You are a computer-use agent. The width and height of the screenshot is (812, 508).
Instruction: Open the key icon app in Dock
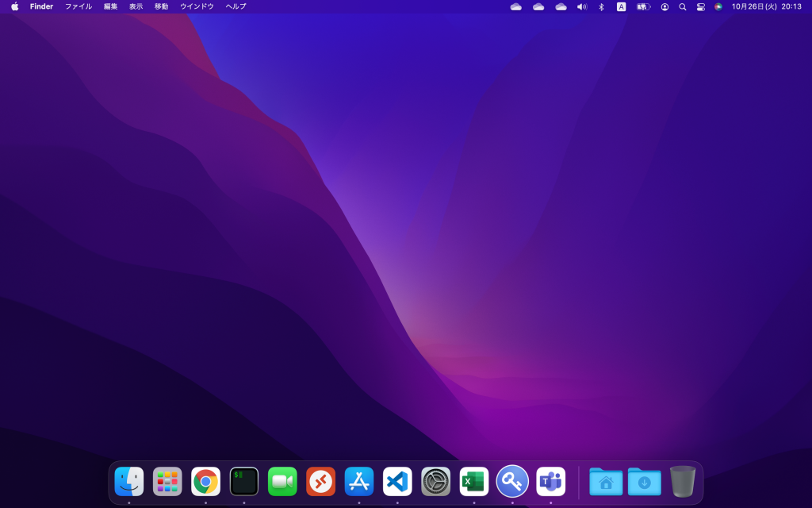pos(512,481)
